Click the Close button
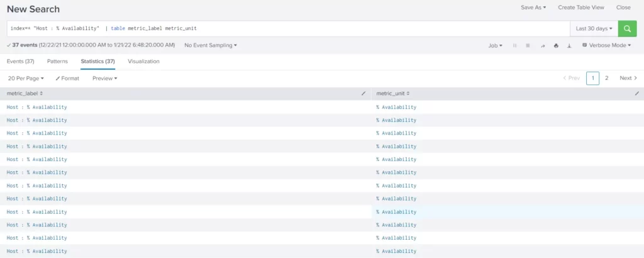The width and height of the screenshot is (644, 258). coord(623,8)
